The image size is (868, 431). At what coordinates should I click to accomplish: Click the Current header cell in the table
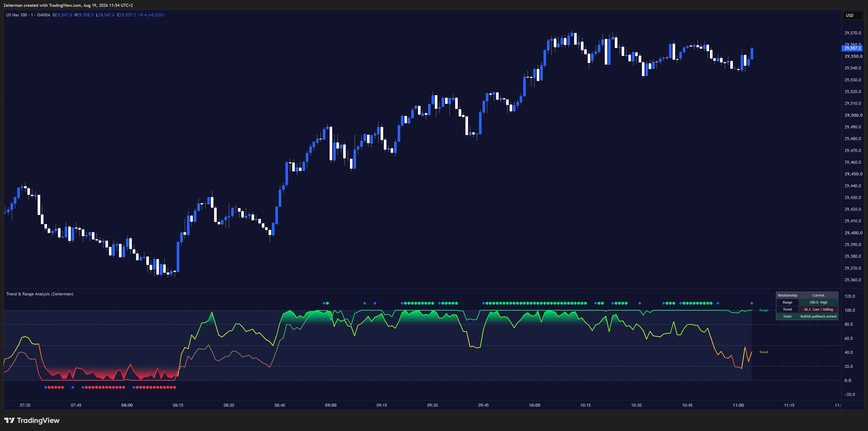(818, 295)
